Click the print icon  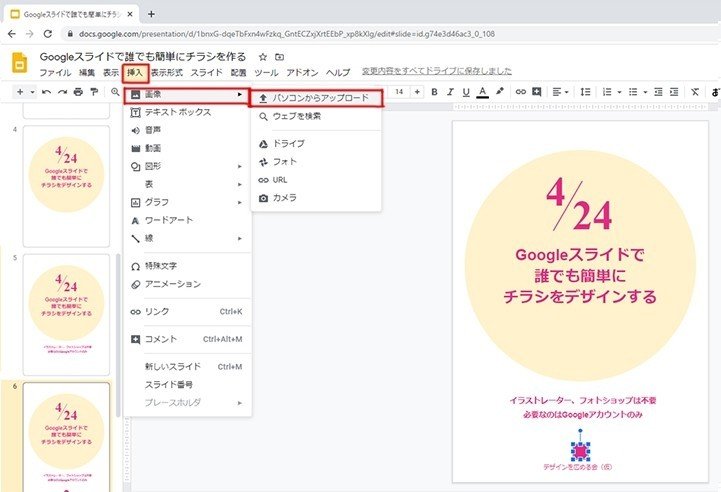tap(78, 92)
